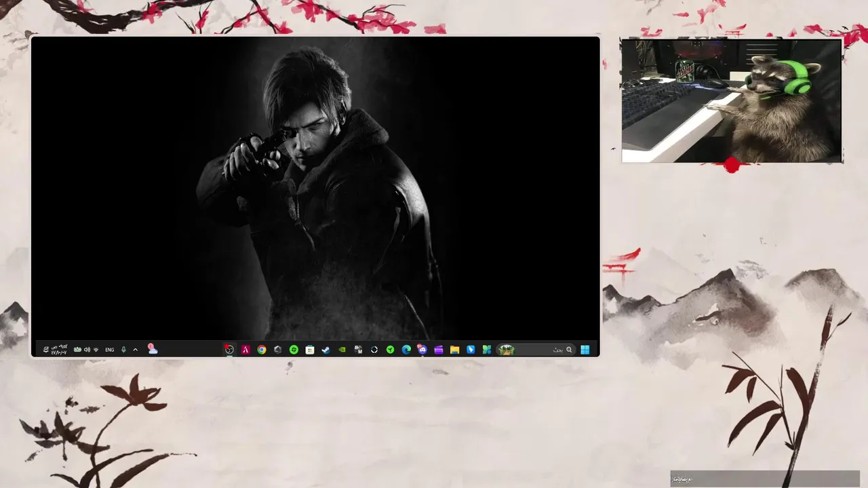Open the green crosshair app icon
This screenshot has height=488, width=868.
294,350
